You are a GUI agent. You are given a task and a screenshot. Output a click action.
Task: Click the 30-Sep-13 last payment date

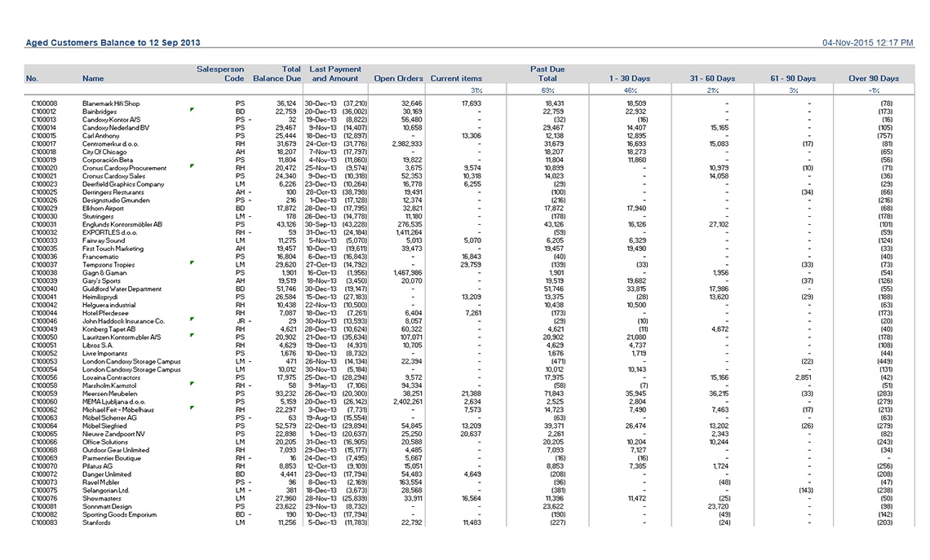pyautogui.click(x=321, y=225)
